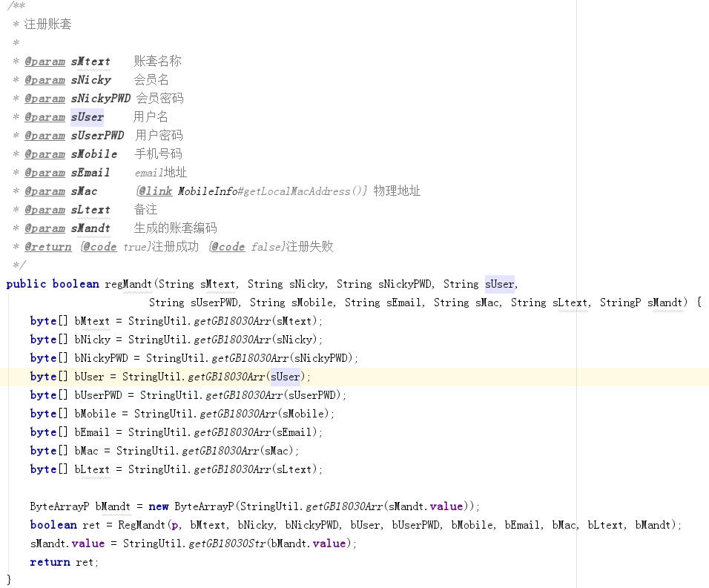Click sUser argument on the bUser line

[x=286, y=377]
